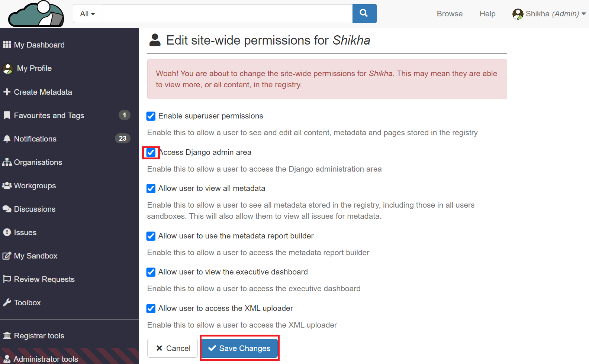The width and height of the screenshot is (589, 364).
Task: Click the Toolbox wrench icon
Action: coord(7,303)
